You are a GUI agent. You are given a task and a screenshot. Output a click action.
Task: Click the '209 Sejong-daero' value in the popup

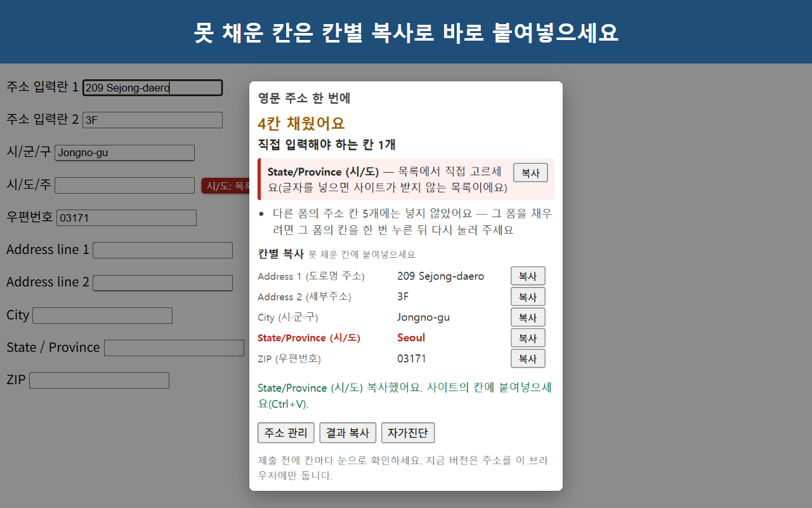coord(441,276)
